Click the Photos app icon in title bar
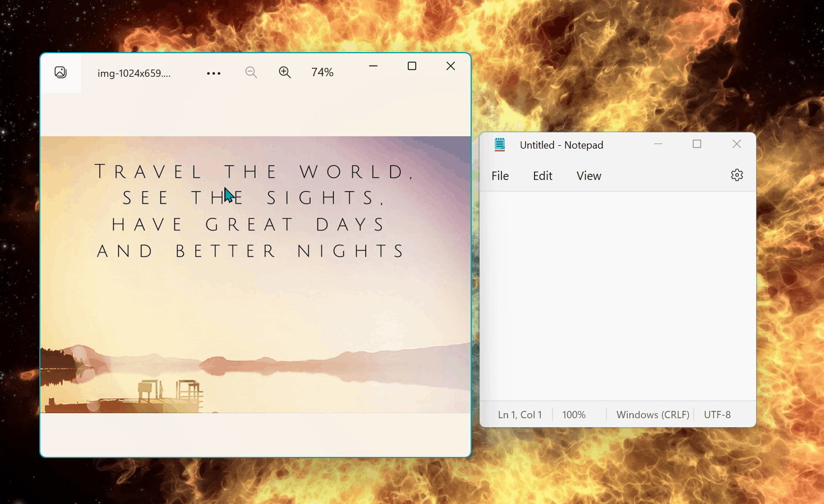 [x=61, y=72]
